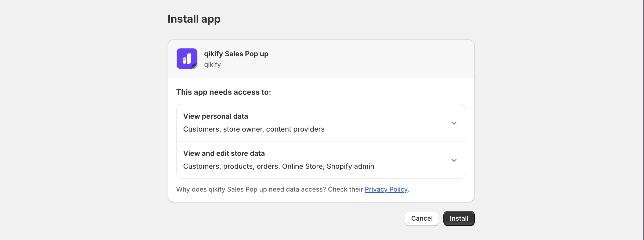Click "Customers, products, orders" in store data description
The width and height of the screenshot is (644, 240).
coord(230,167)
